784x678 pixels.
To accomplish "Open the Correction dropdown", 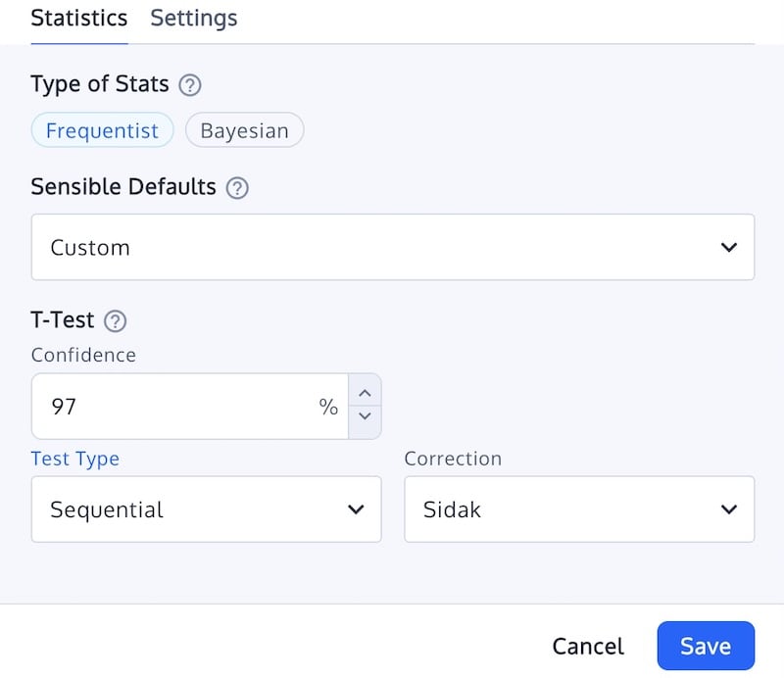I will click(578, 509).
